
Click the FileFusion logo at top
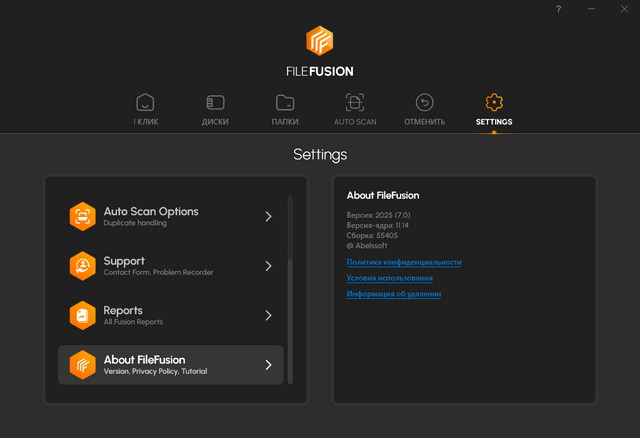click(x=320, y=40)
